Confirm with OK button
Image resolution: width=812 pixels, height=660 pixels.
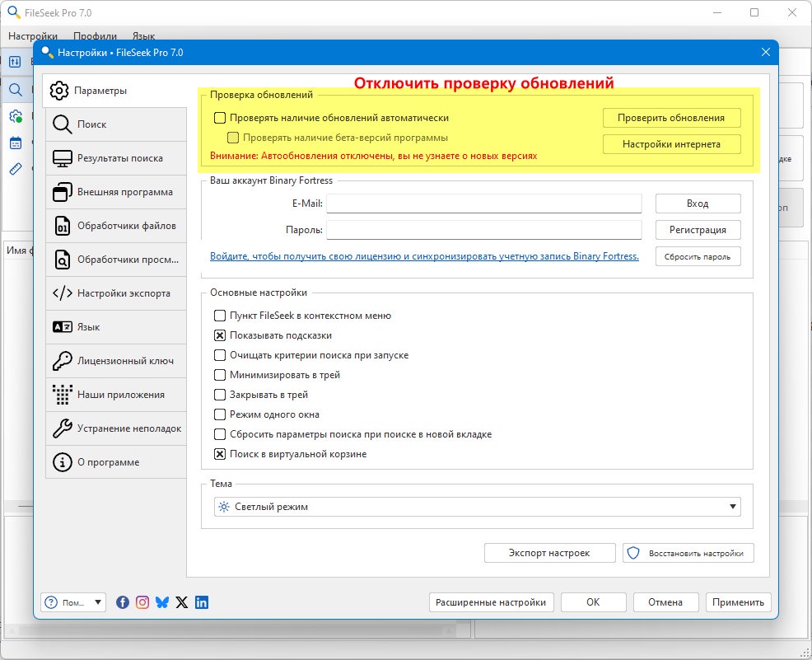(x=593, y=602)
